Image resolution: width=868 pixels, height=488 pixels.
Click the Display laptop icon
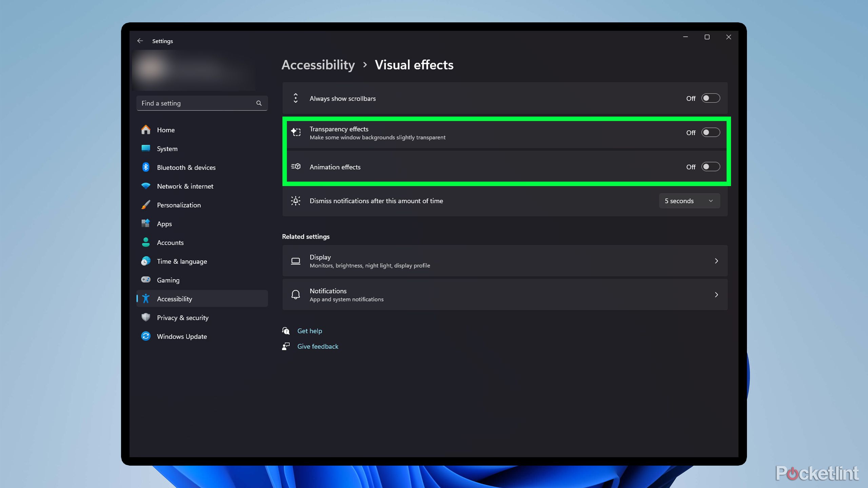coord(296,261)
